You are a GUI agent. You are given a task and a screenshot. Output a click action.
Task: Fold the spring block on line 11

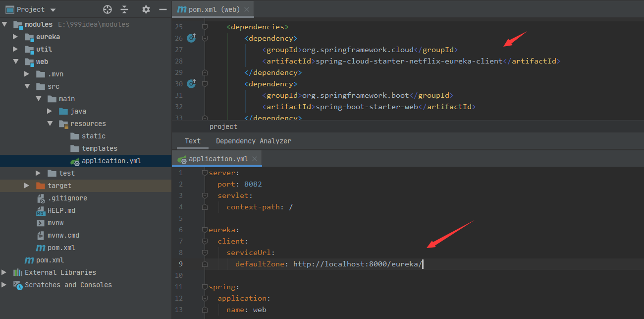(x=205, y=287)
